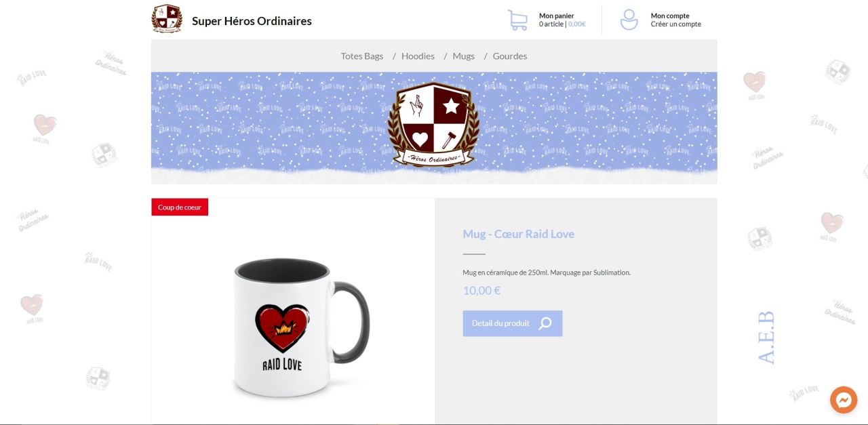Click the 0,00€ cart total
This screenshot has height=425, width=868.
point(577,24)
